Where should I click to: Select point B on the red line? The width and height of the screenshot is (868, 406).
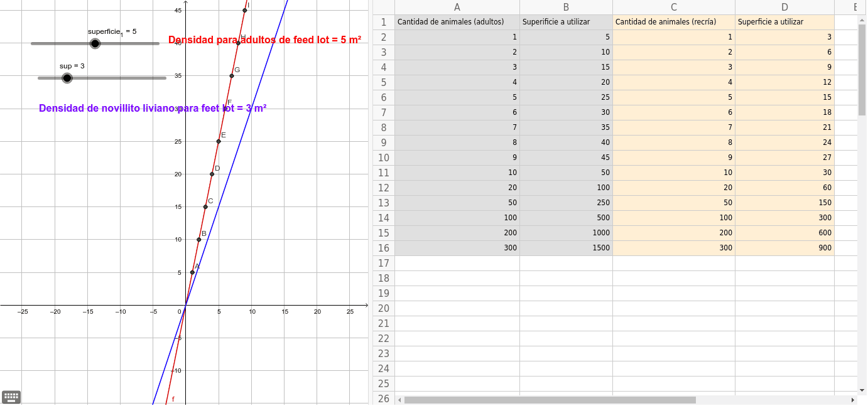[x=199, y=240]
